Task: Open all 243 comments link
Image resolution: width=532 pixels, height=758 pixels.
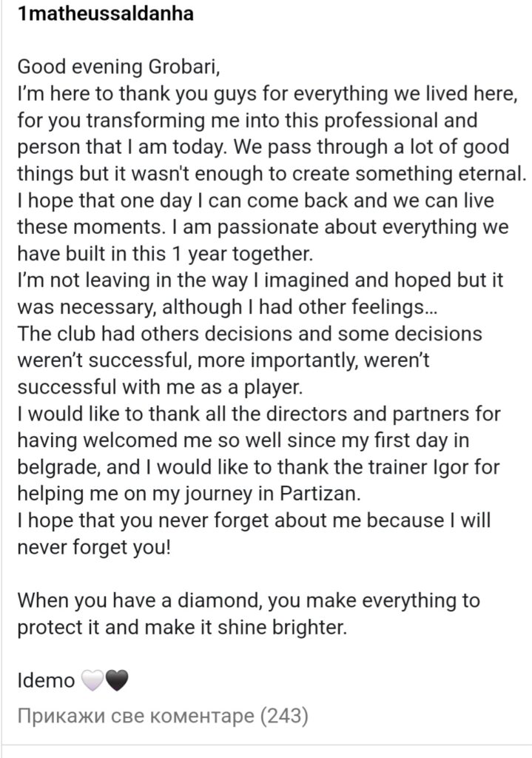Action: pyautogui.click(x=162, y=716)
